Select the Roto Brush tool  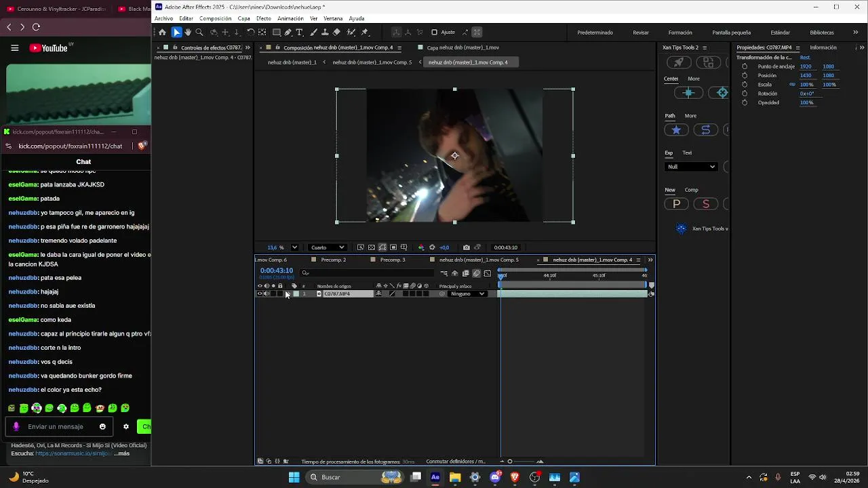click(x=351, y=32)
